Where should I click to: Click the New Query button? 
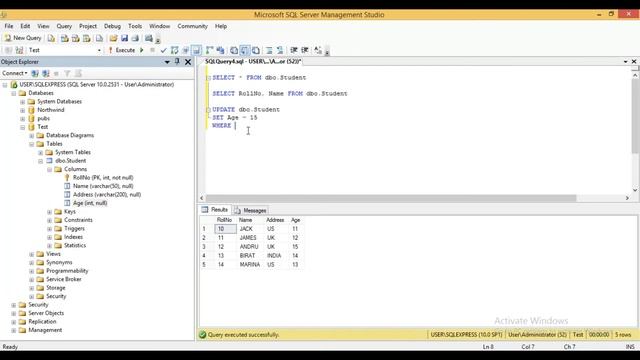[23, 38]
